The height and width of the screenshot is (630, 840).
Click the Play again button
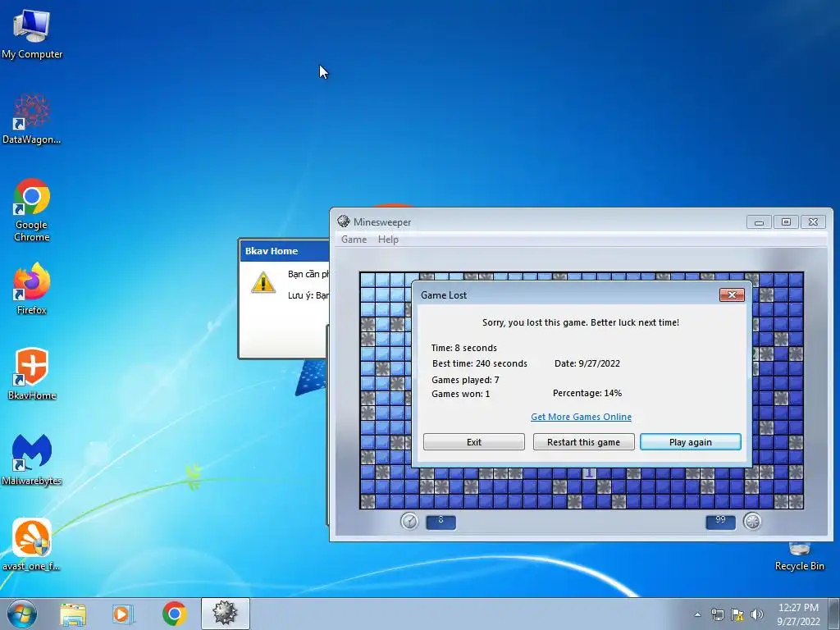pyautogui.click(x=691, y=442)
